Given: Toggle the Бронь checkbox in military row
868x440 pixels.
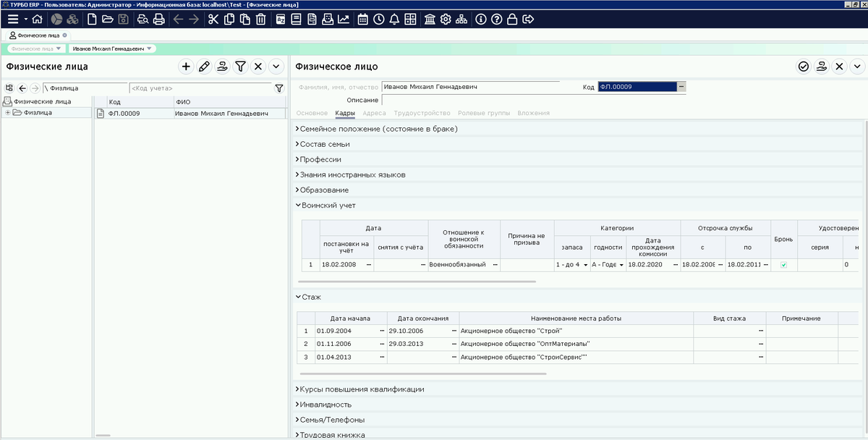Looking at the screenshot, I should click(x=783, y=265).
